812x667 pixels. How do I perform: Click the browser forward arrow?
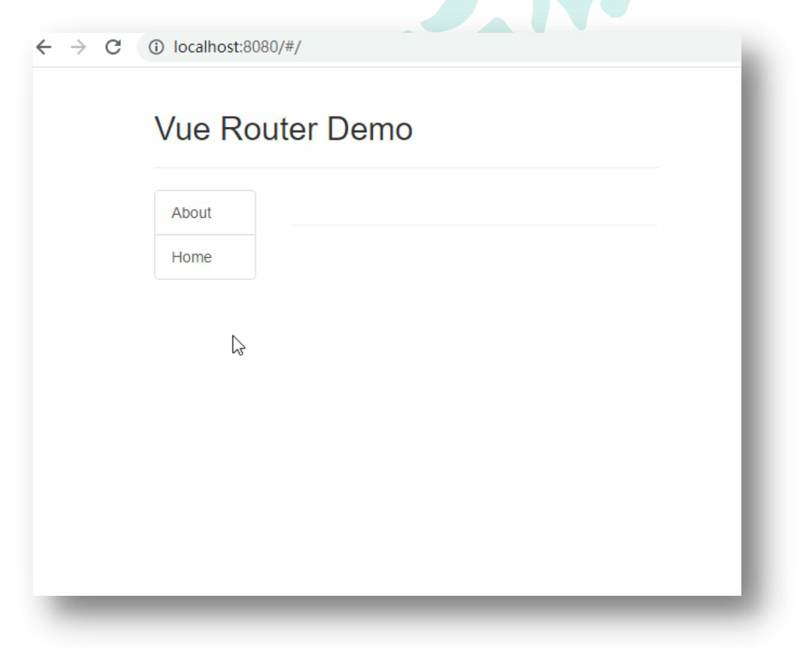(78, 47)
